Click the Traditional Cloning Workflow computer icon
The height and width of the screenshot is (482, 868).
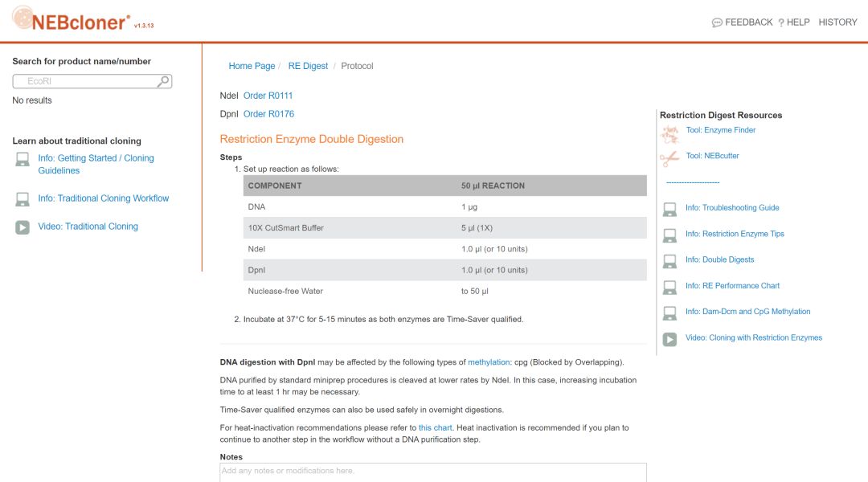[23, 199]
